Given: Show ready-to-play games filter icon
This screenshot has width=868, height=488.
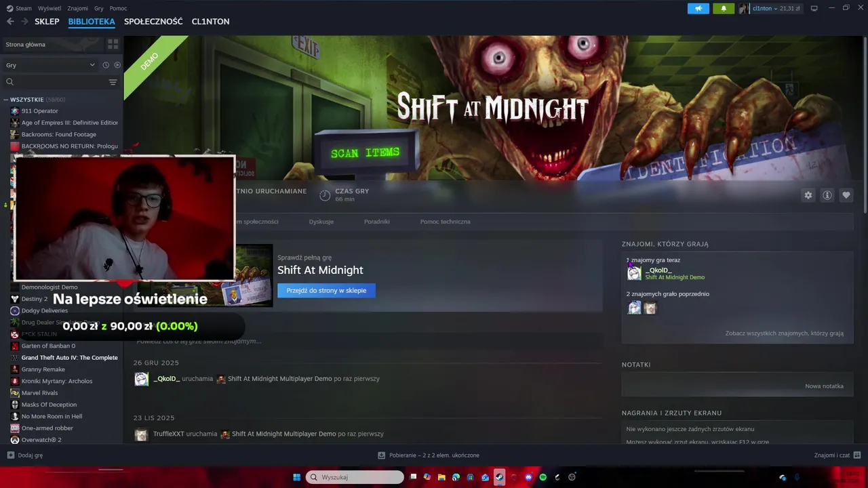Looking at the screenshot, I should (117, 65).
